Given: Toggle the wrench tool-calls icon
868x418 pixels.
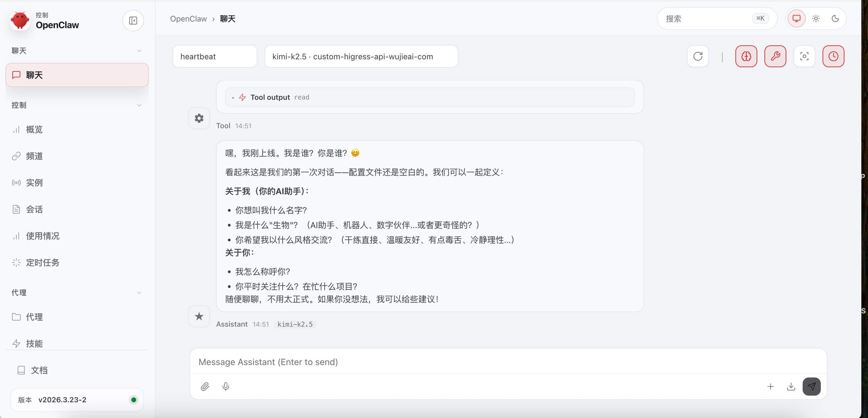Looking at the screenshot, I should (x=775, y=56).
